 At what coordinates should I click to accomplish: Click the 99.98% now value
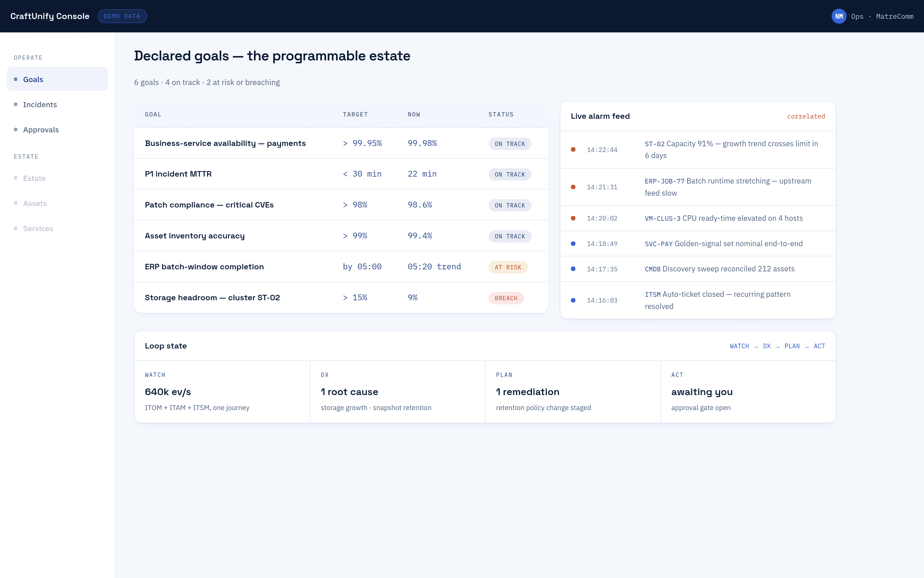(422, 143)
